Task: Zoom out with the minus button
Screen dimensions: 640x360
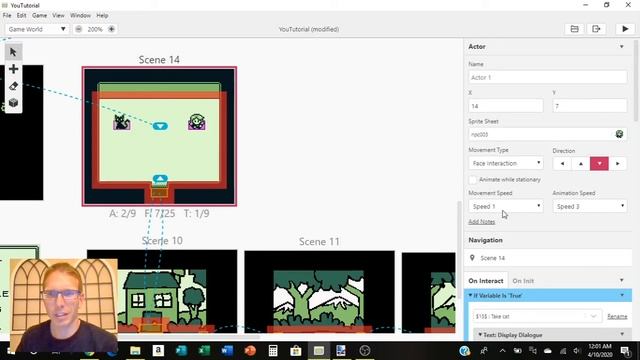Action: click(78, 29)
